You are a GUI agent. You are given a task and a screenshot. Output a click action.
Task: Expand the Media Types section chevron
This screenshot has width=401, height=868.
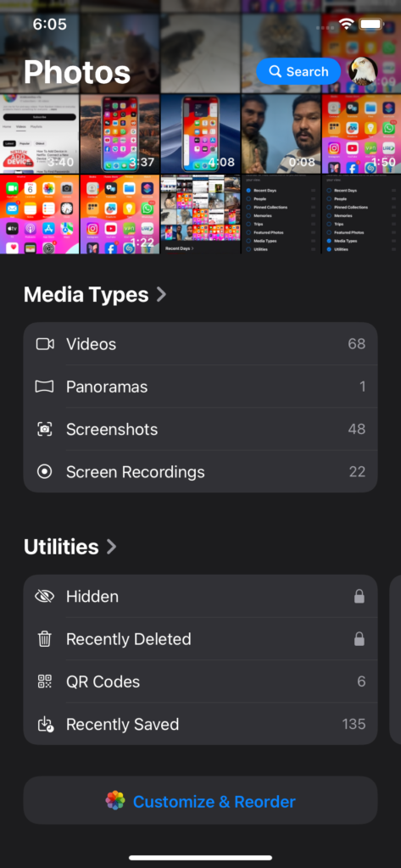161,294
